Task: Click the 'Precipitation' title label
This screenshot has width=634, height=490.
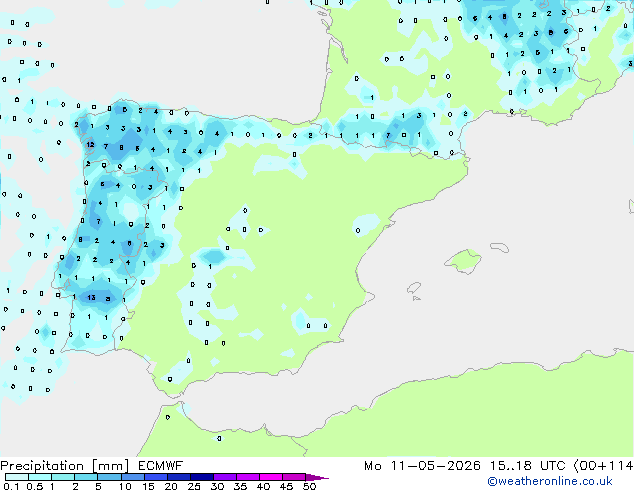Action: point(42,466)
